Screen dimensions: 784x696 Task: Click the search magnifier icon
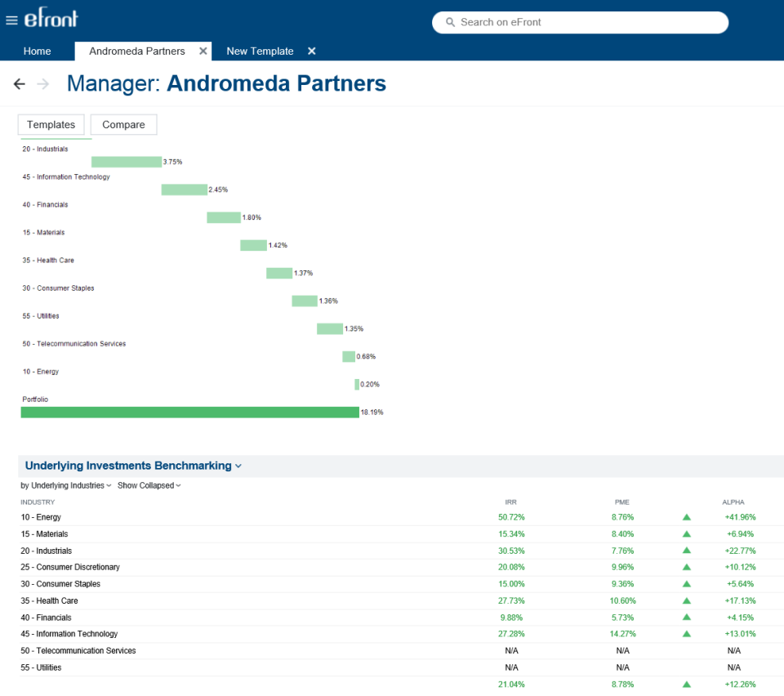point(449,22)
